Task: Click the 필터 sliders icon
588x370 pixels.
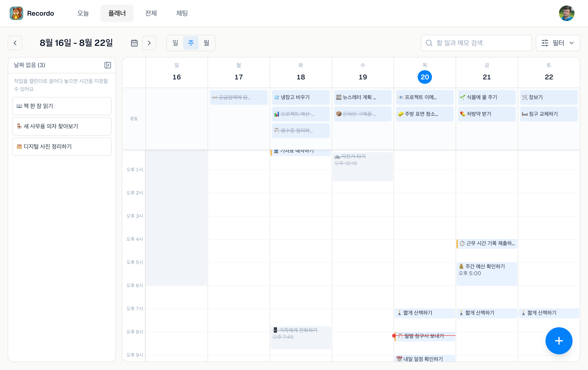Action: click(545, 43)
